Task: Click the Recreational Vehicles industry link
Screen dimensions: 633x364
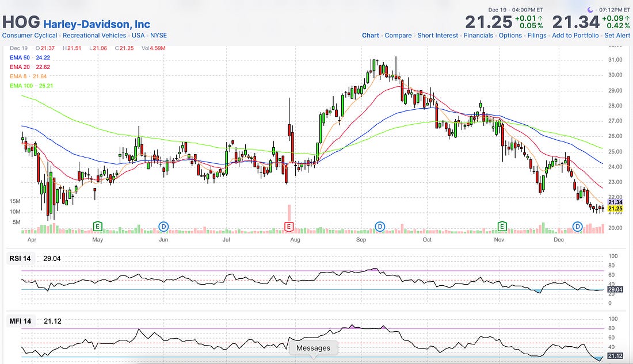Action: pos(94,36)
